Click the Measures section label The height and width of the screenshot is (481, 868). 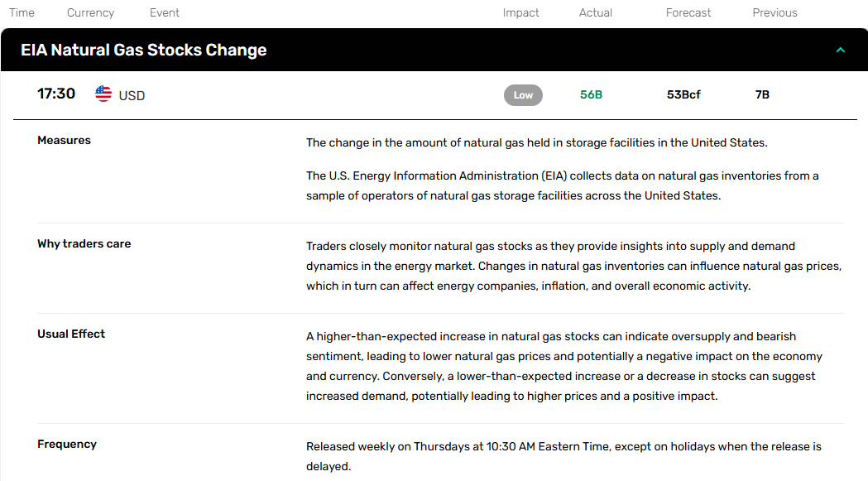[x=65, y=141]
